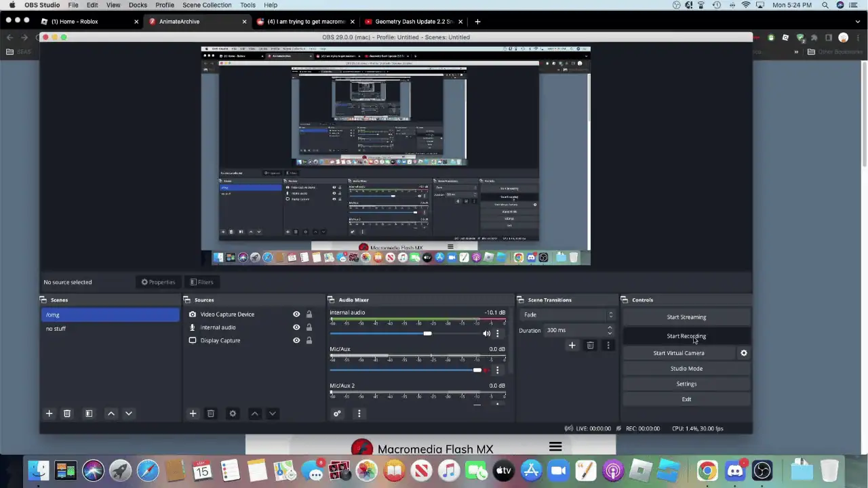Open Audio Mixer advanced settings gear
The image size is (868, 488).
coord(337,413)
